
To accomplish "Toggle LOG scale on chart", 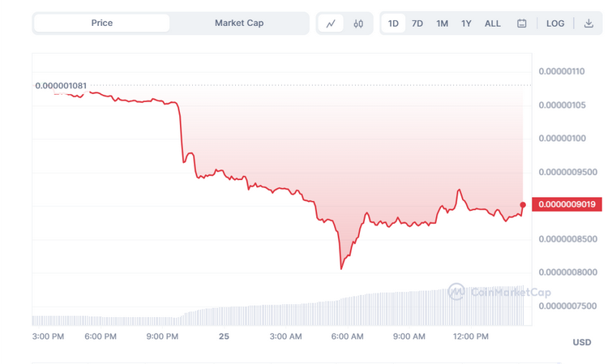I will 555,24.
